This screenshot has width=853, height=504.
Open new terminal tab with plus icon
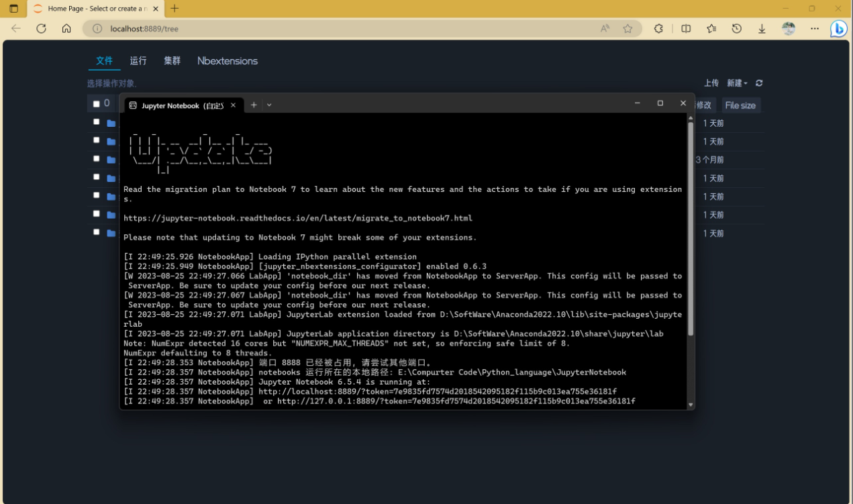point(254,105)
